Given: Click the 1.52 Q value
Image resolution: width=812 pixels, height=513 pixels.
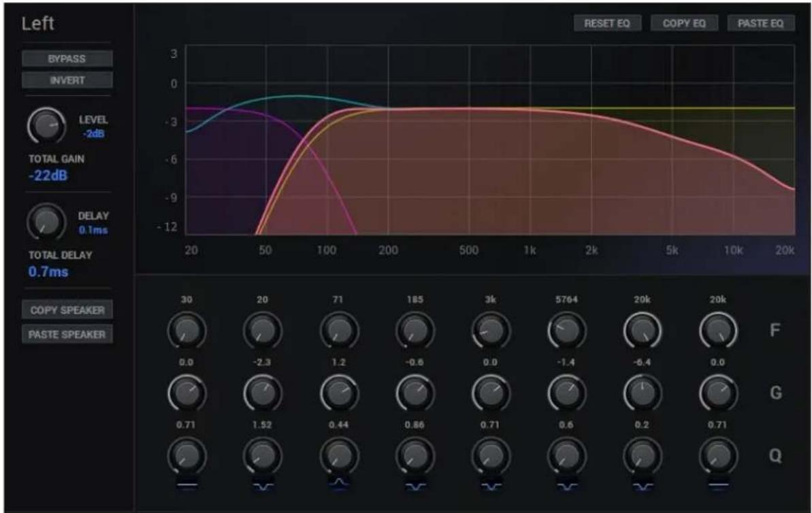Looking at the screenshot, I should (x=263, y=425).
